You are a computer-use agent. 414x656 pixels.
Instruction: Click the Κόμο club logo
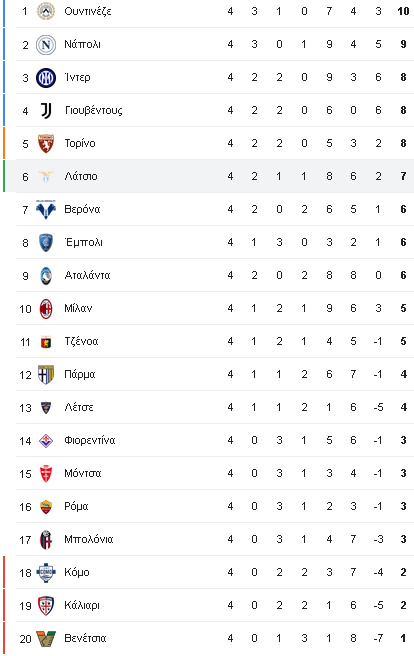click(46, 572)
